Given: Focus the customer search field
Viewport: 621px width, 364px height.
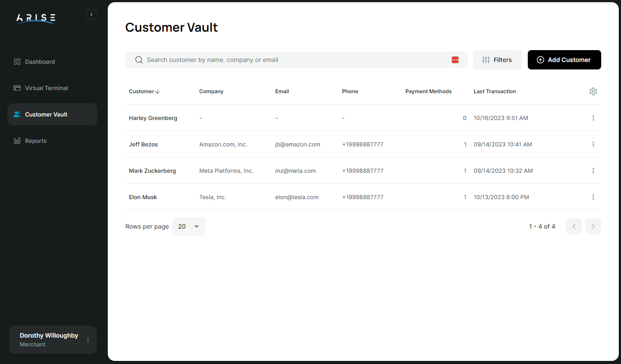Looking at the screenshot, I should [296, 60].
